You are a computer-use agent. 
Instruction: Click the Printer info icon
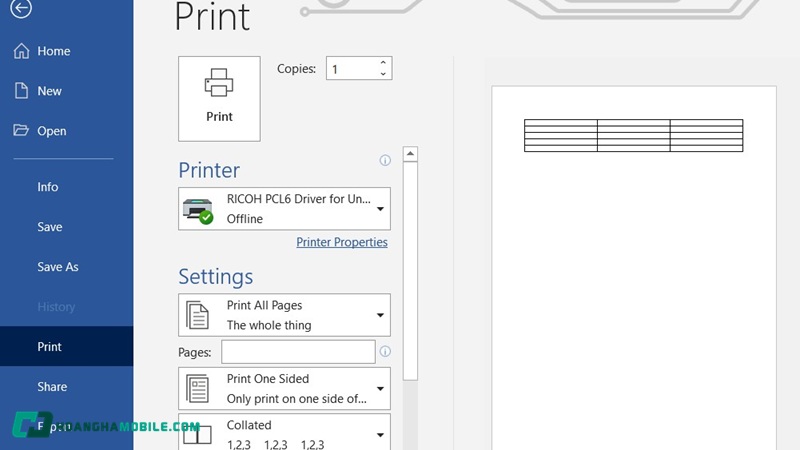coord(385,160)
